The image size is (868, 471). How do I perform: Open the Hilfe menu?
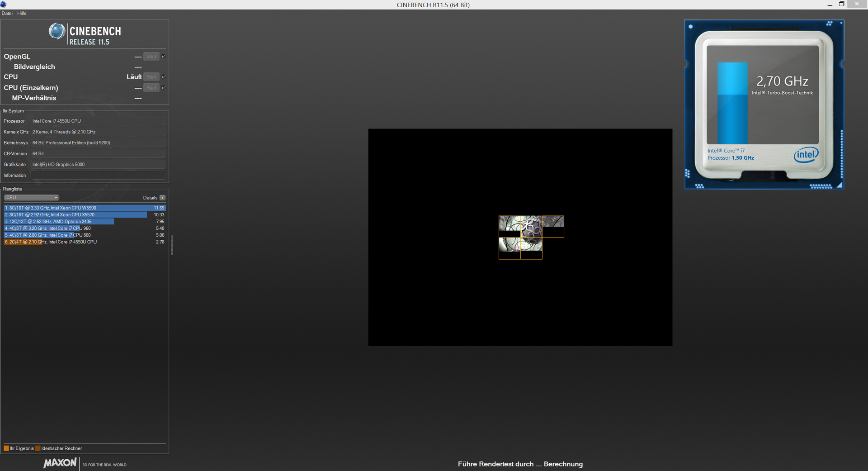click(x=22, y=14)
